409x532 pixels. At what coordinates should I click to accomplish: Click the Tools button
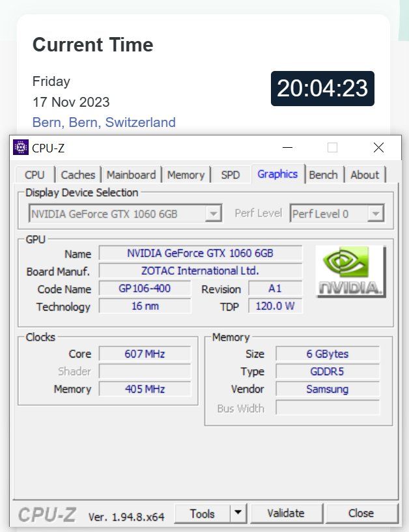[203, 513]
